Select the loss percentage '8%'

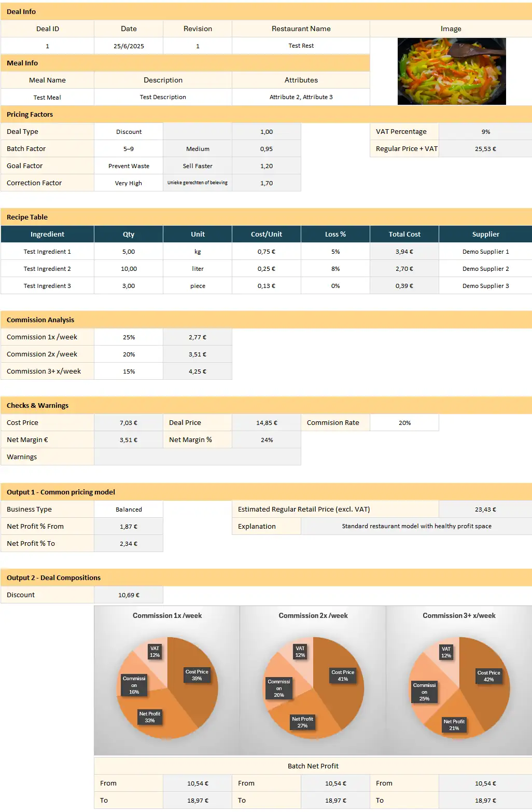(335, 269)
